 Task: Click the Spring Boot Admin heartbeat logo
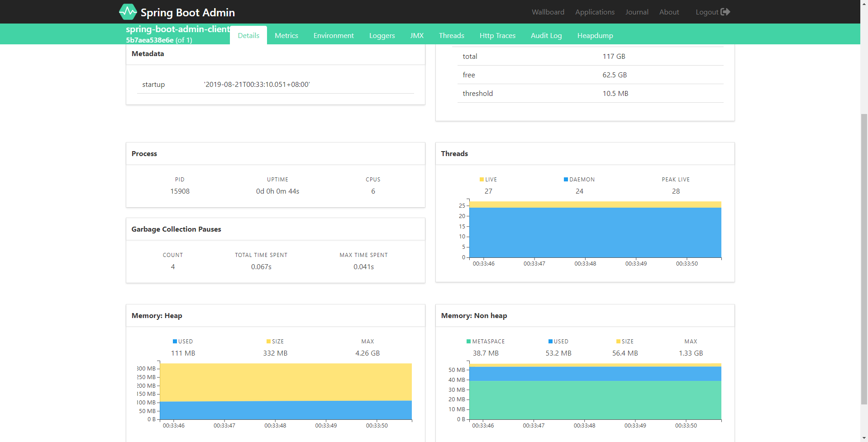(128, 12)
